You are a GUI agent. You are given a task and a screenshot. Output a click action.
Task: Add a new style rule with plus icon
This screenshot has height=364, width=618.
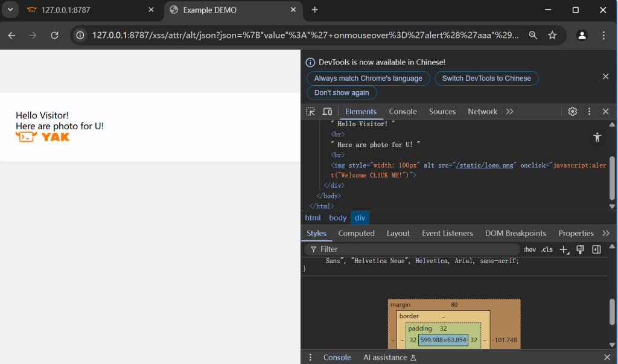point(564,249)
